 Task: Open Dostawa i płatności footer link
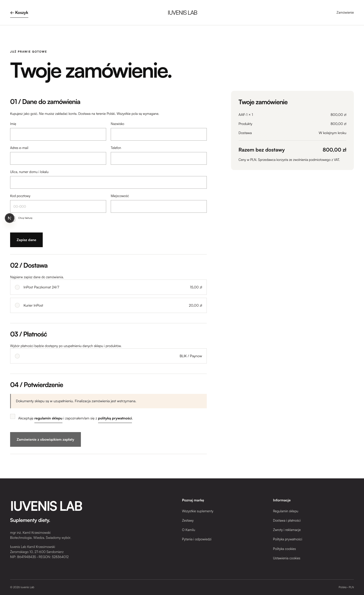pos(287,520)
